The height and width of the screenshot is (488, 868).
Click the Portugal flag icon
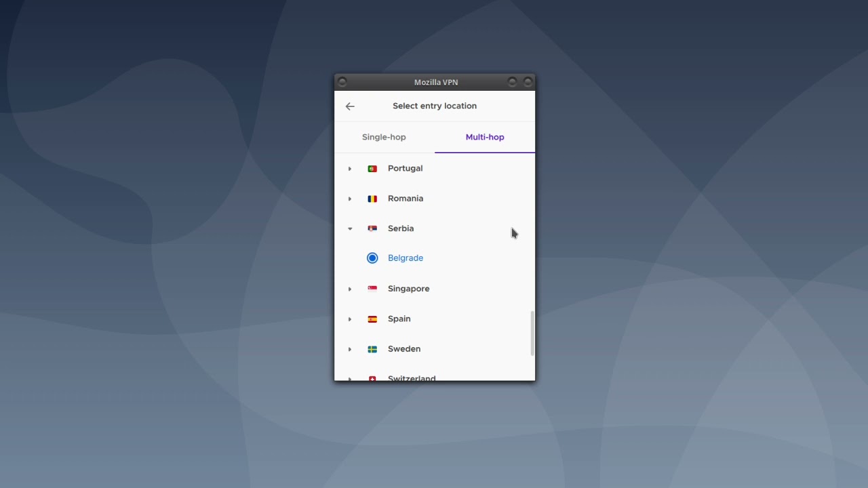point(372,169)
